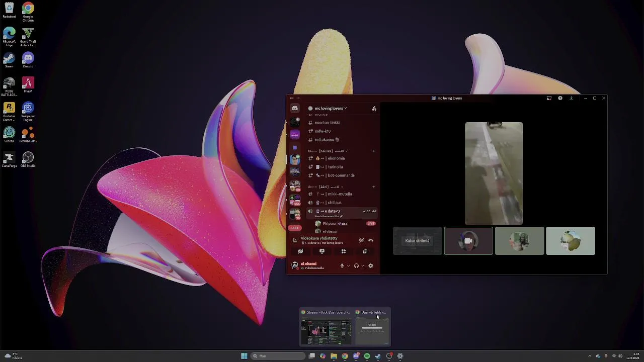644x362 pixels.
Task: Open mc loving lovers server dropdown
Action: click(x=331, y=108)
